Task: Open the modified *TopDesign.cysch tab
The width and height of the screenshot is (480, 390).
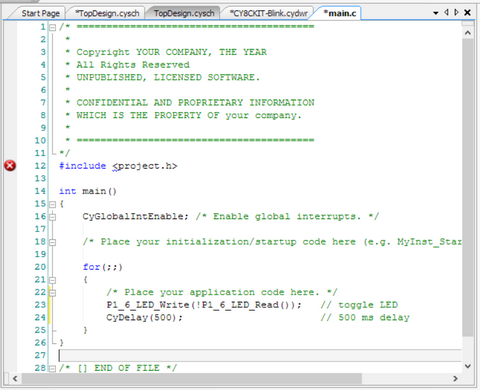Action: pos(107,13)
